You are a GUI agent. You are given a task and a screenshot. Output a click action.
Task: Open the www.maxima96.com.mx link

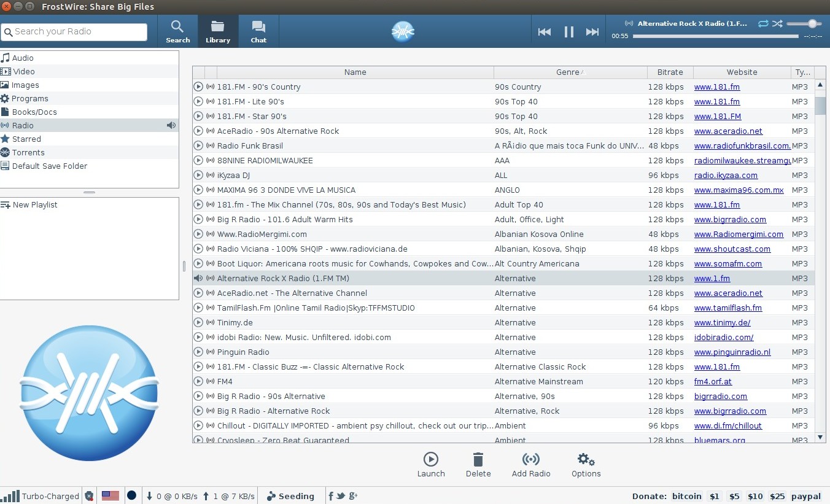(739, 190)
